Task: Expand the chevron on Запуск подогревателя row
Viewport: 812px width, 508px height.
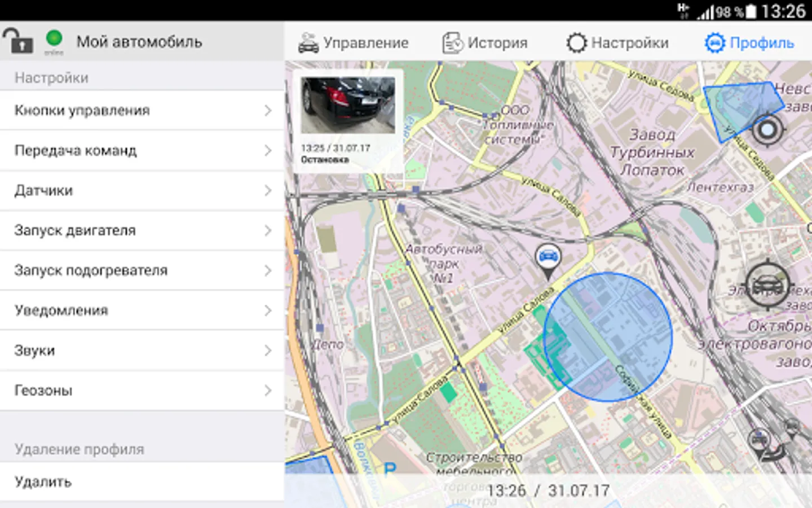Action: [x=268, y=271]
